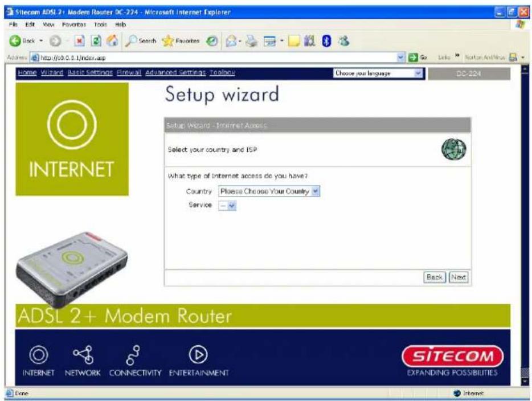Image resolution: width=532 pixels, height=401 pixels.
Task: Open the Favorites menu
Action: (x=74, y=24)
